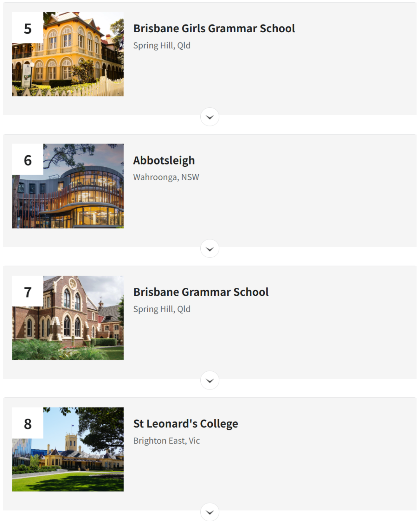The image size is (420, 521).
Task: Expand Brisbane Girls Grammar School details chevron
Action: click(210, 117)
